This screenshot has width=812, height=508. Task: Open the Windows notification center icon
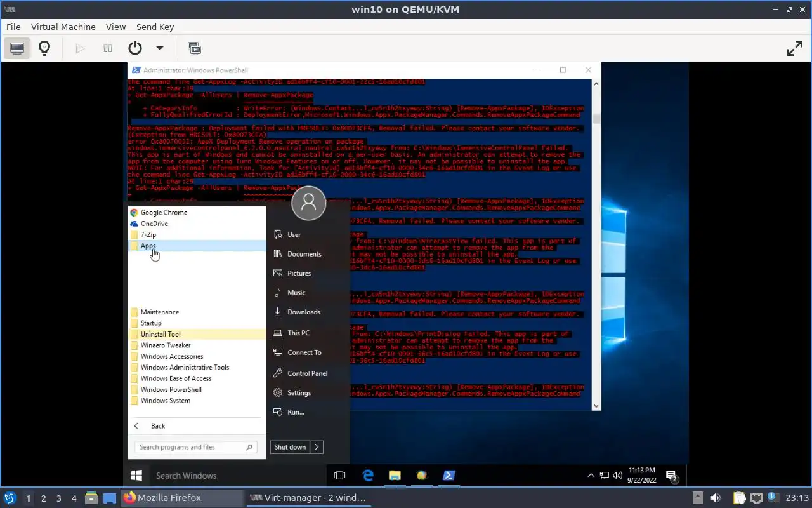pos(672,475)
